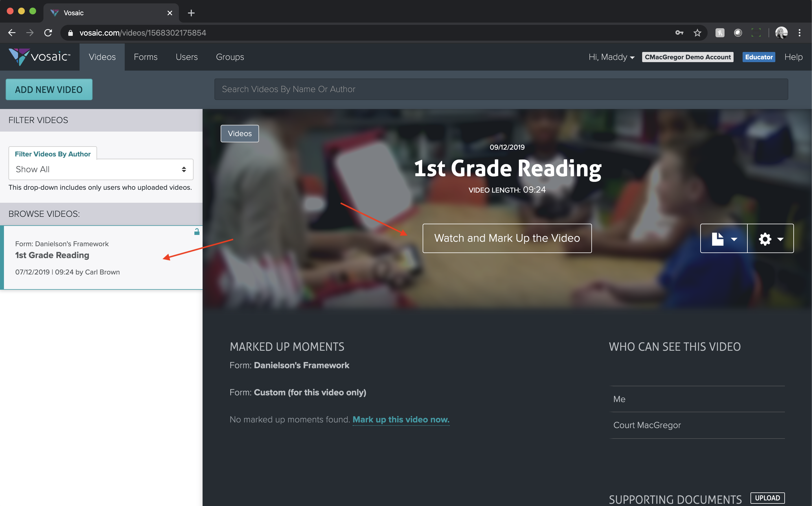Viewport: 812px width, 506px height.
Task: Click the 1st Grade Reading main heading
Action: pyautogui.click(x=508, y=168)
